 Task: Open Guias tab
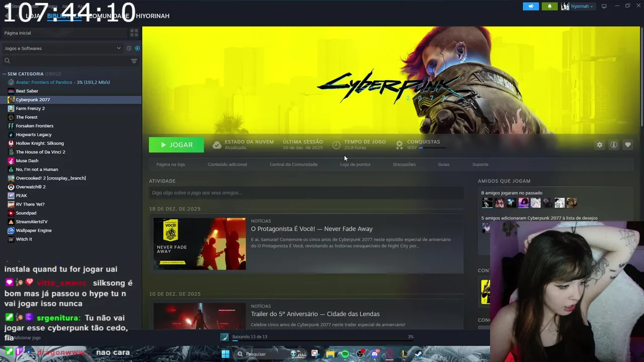click(444, 164)
